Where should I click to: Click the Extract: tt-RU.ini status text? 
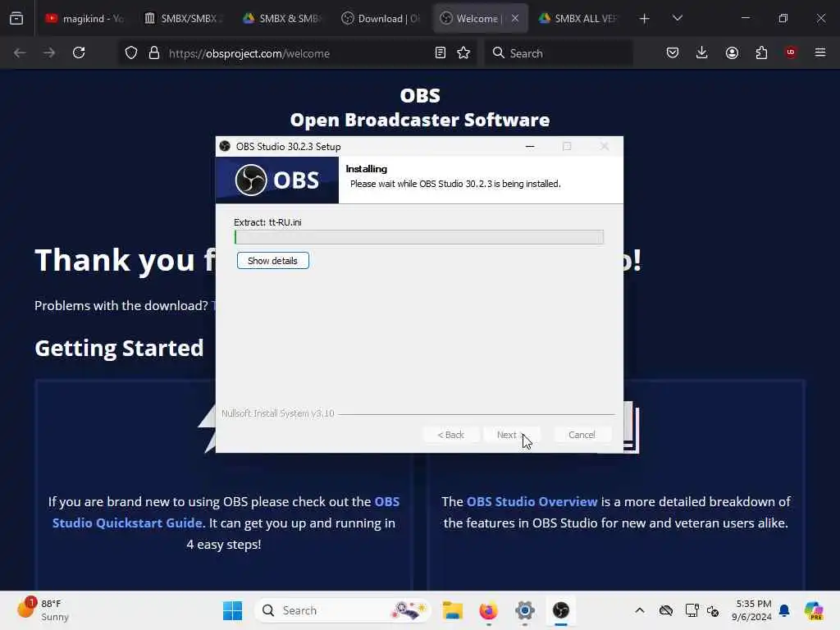[267, 222]
